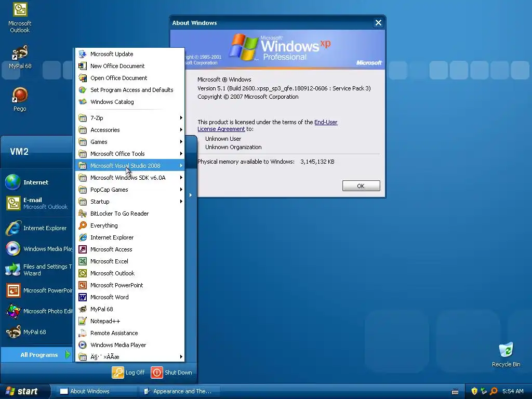The image size is (532, 399).
Task: Open Remote Assistance
Action: (x=129, y=333)
